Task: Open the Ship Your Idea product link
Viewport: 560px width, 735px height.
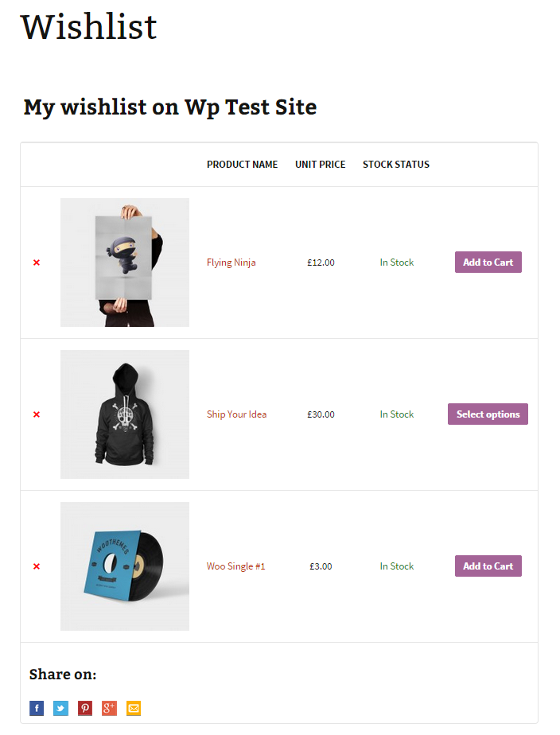Action: [x=236, y=414]
